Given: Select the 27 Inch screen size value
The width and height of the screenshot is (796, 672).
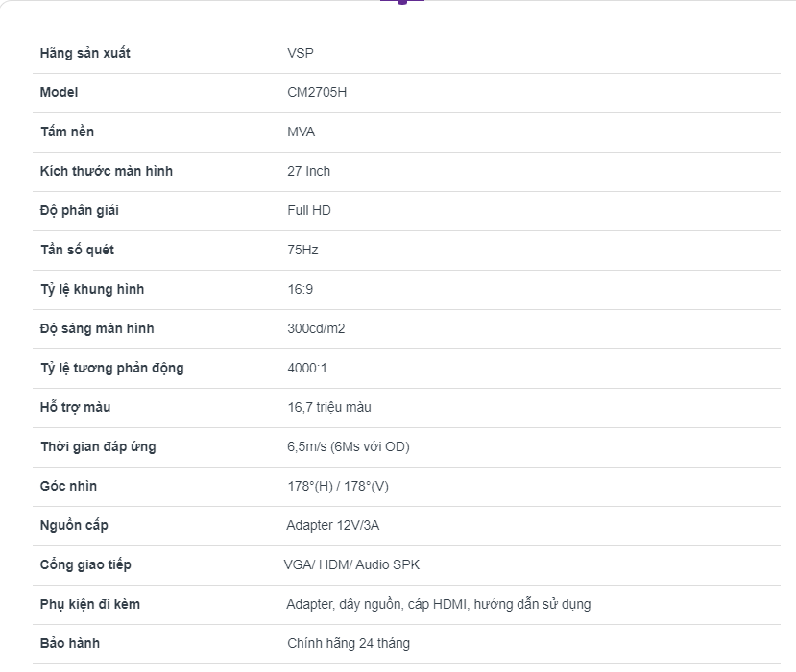Looking at the screenshot, I should click(x=308, y=171).
